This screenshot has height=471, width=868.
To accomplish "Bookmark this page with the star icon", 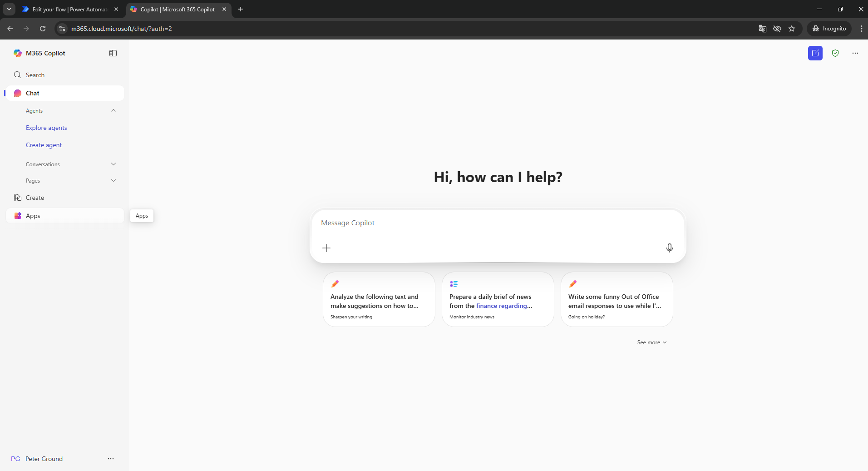I will [792, 29].
